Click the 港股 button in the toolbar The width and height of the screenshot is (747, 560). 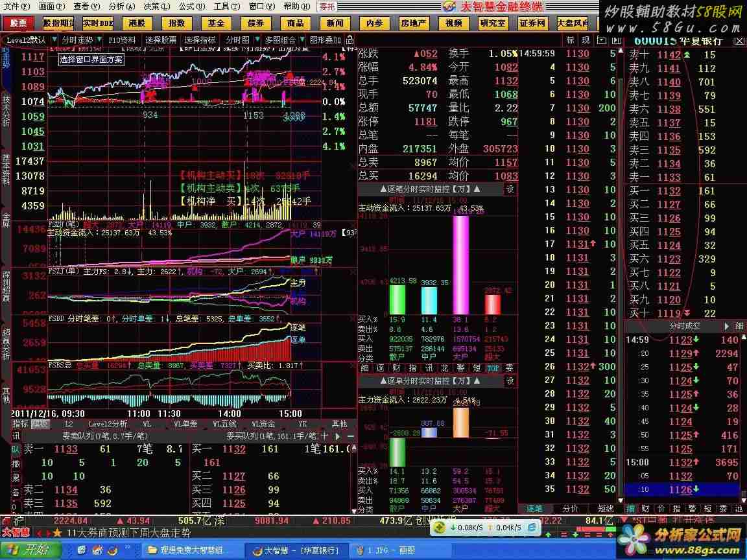[x=137, y=23]
